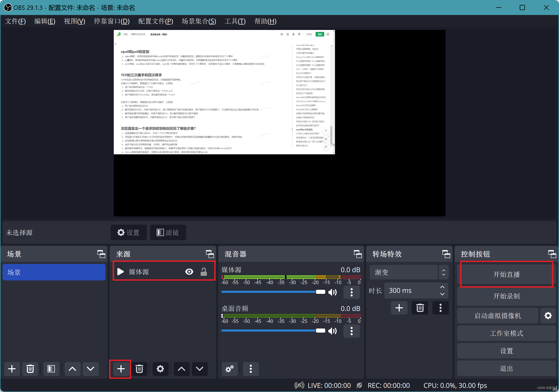The height and width of the screenshot is (392, 559).
Task: Move source down with arrow
Action: (200, 369)
